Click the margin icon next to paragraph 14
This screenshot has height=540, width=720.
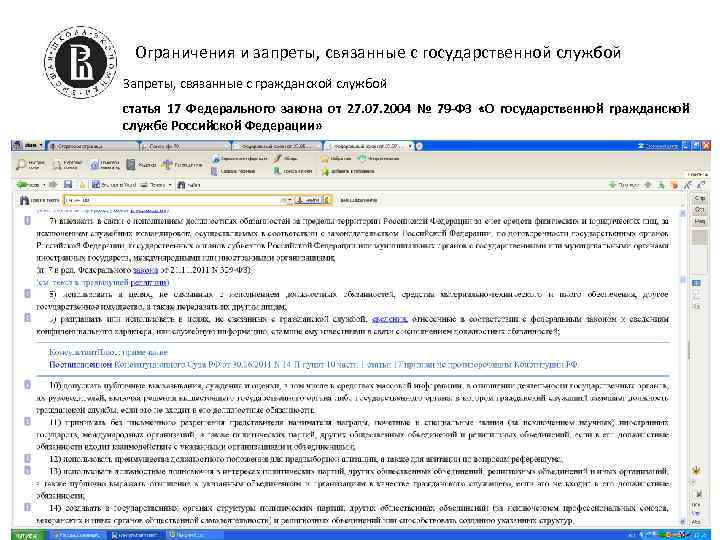(28, 507)
